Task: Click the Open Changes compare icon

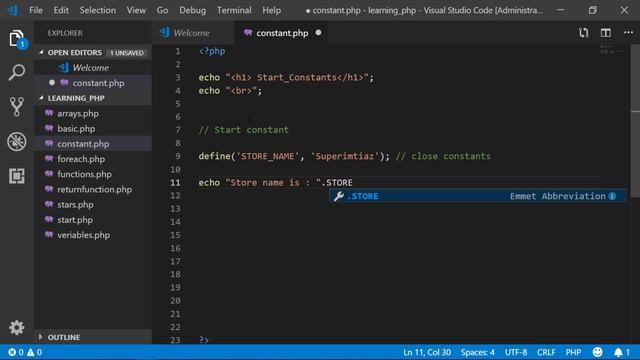Action: click(x=584, y=33)
